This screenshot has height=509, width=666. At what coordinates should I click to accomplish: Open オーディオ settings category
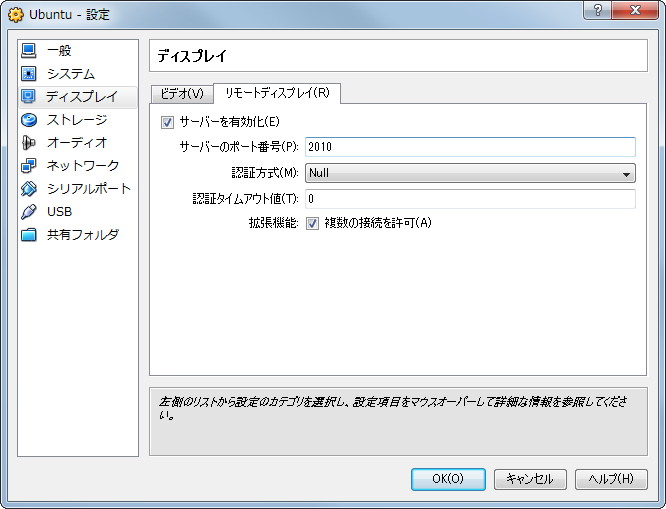click(77, 143)
